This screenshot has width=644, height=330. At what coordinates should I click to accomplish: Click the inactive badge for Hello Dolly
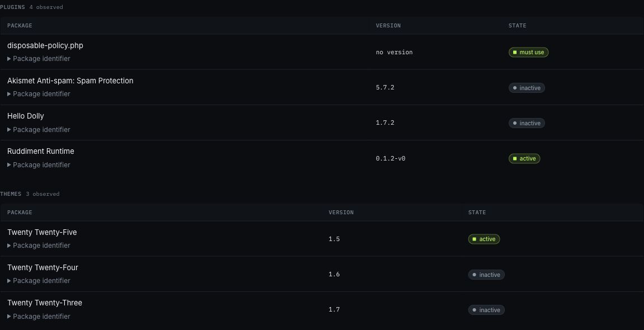click(x=527, y=123)
